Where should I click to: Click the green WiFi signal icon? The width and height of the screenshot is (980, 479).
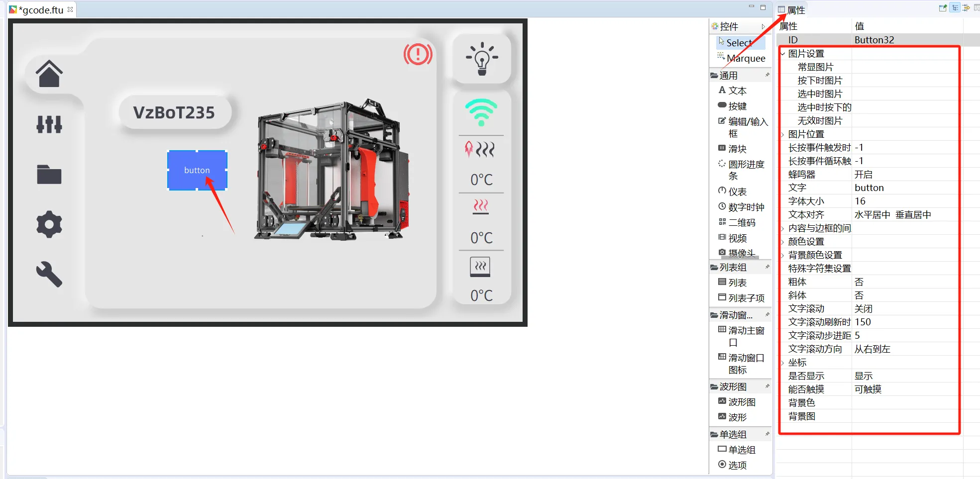pos(481,112)
